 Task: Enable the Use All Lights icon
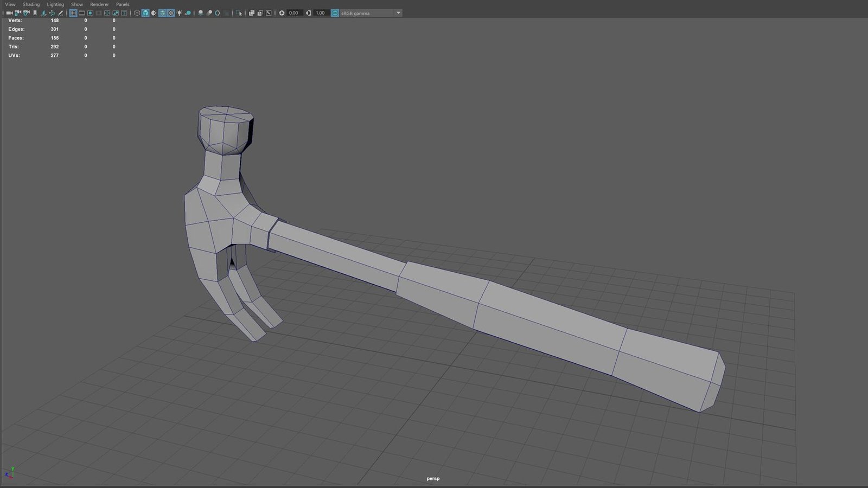tap(179, 13)
